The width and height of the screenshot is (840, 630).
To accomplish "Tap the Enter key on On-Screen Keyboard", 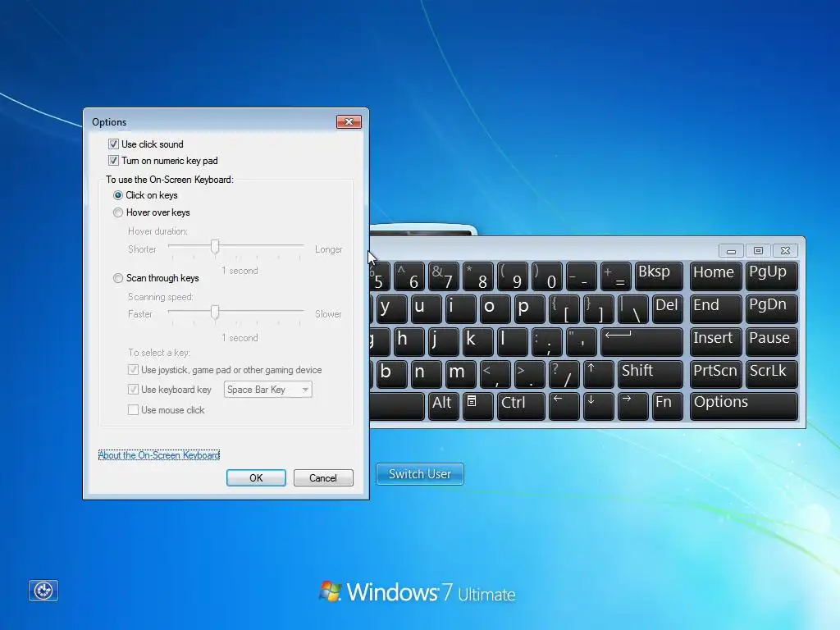I will [641, 342].
